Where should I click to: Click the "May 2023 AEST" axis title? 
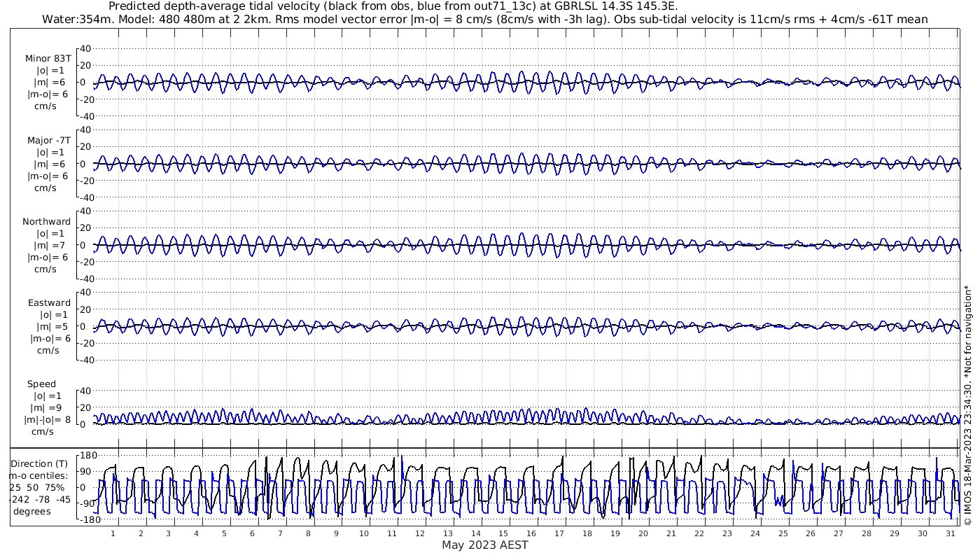[x=485, y=545]
